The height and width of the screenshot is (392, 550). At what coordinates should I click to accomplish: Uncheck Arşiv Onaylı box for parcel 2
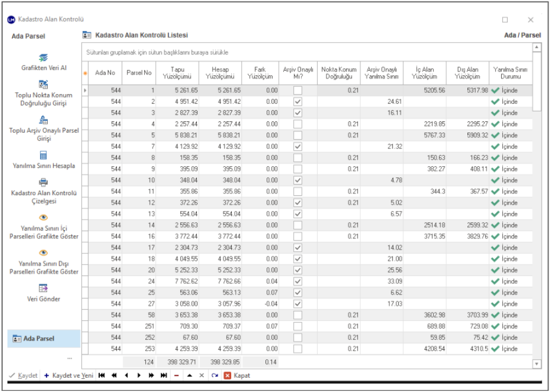pyautogui.click(x=298, y=101)
